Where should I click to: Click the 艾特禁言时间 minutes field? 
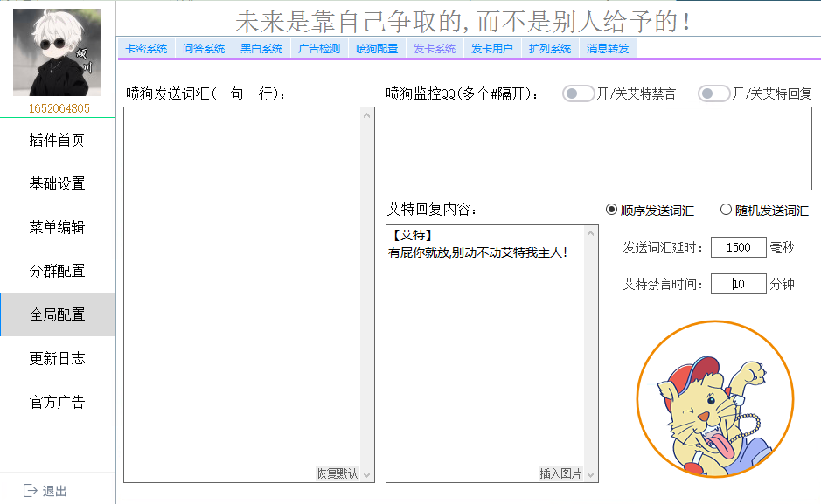(738, 284)
